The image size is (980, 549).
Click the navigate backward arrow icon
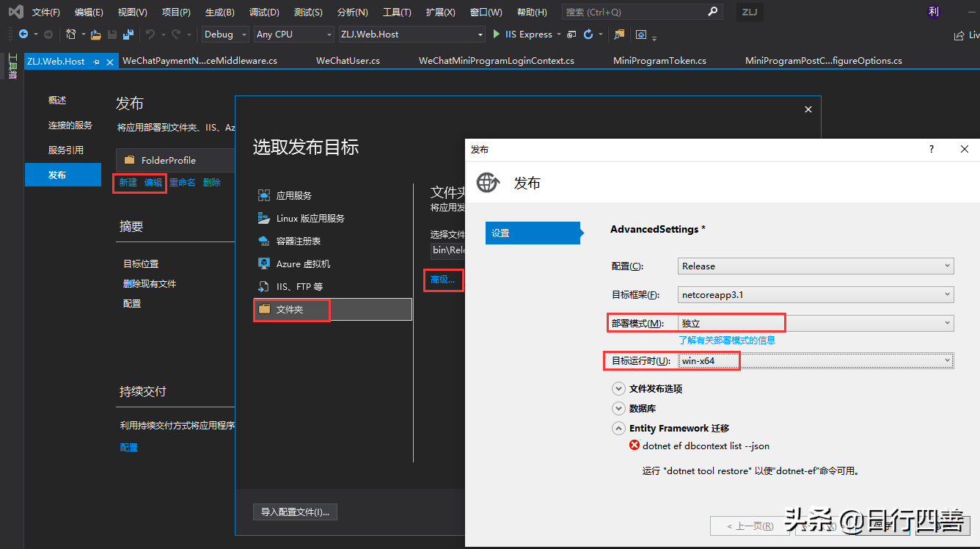(x=23, y=34)
